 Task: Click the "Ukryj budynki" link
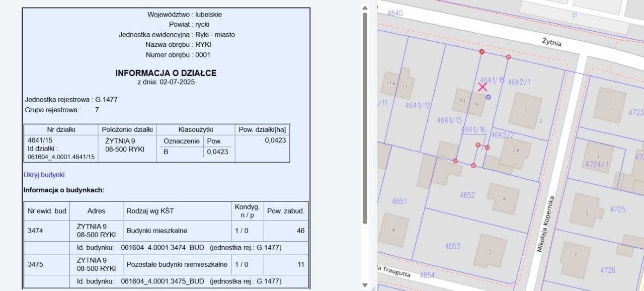[x=44, y=175]
